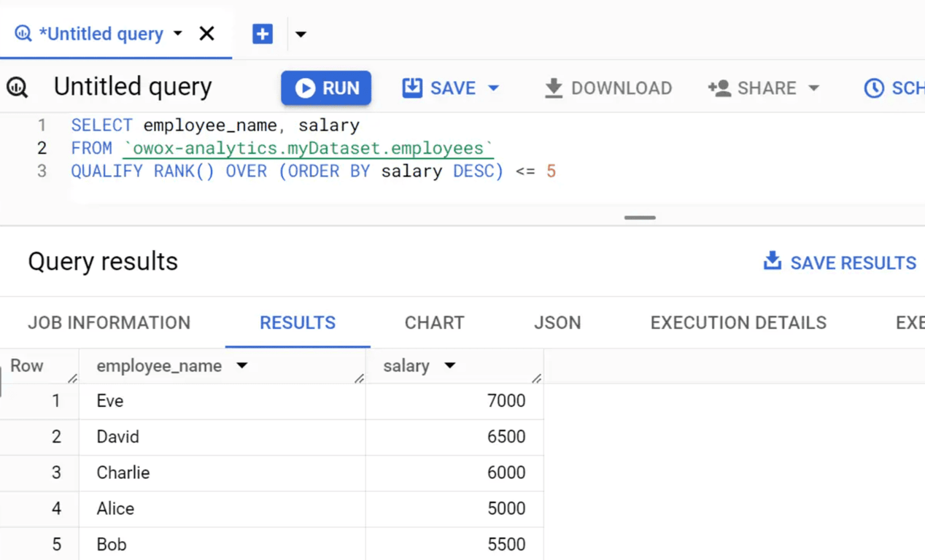Open the Share dropdown arrow
This screenshot has height=560, width=925.
pos(813,88)
